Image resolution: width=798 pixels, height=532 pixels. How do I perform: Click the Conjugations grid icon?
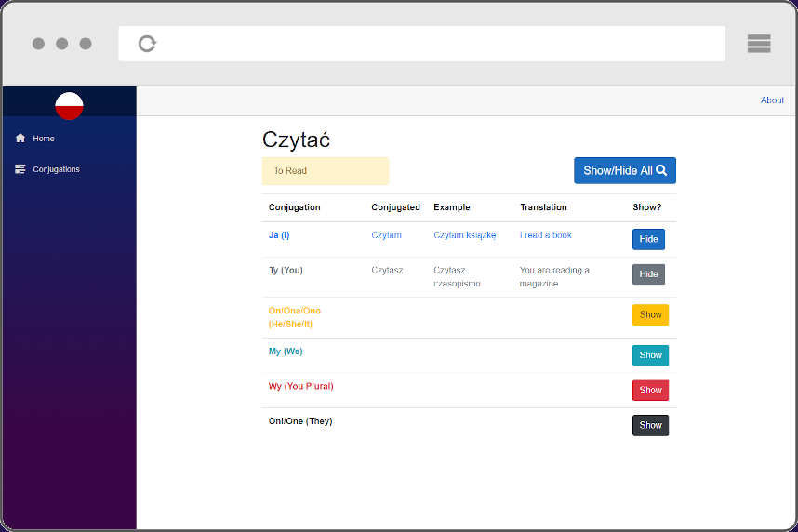coord(20,169)
